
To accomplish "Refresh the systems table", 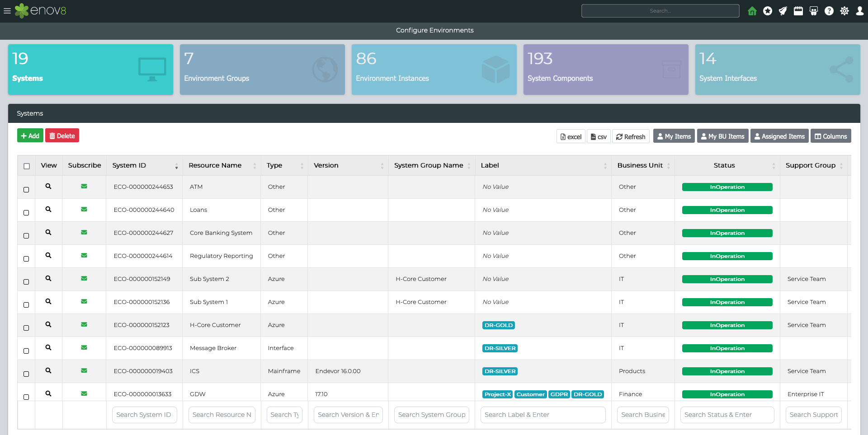I will (631, 136).
